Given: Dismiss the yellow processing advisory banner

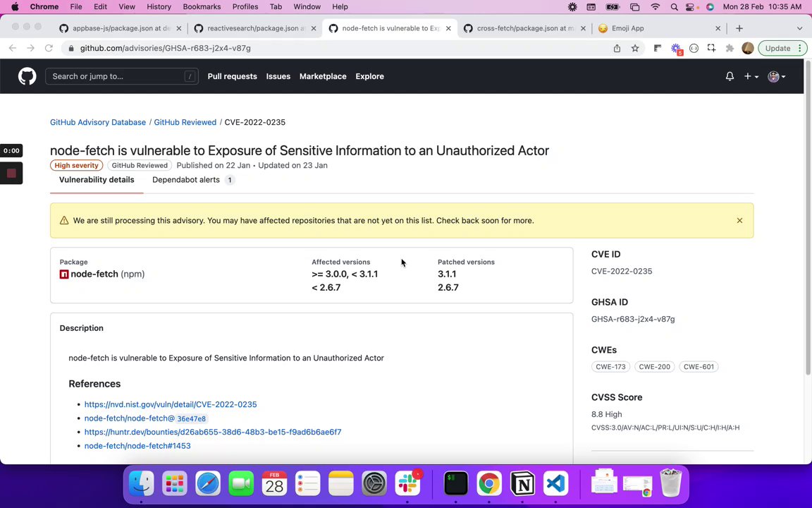Looking at the screenshot, I should (x=739, y=220).
